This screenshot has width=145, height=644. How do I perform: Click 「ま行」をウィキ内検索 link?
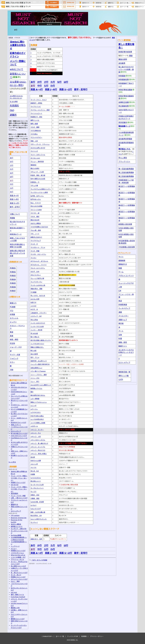(x=39, y=560)
